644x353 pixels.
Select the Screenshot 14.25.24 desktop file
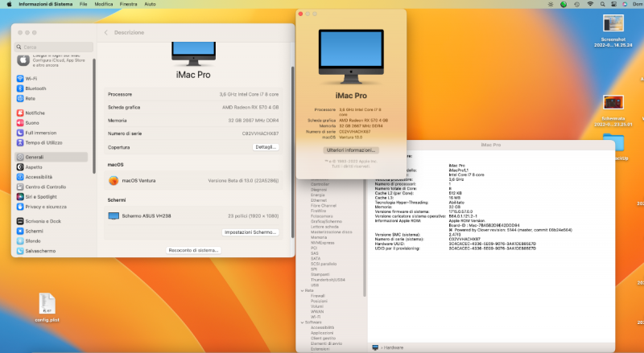[613, 31]
